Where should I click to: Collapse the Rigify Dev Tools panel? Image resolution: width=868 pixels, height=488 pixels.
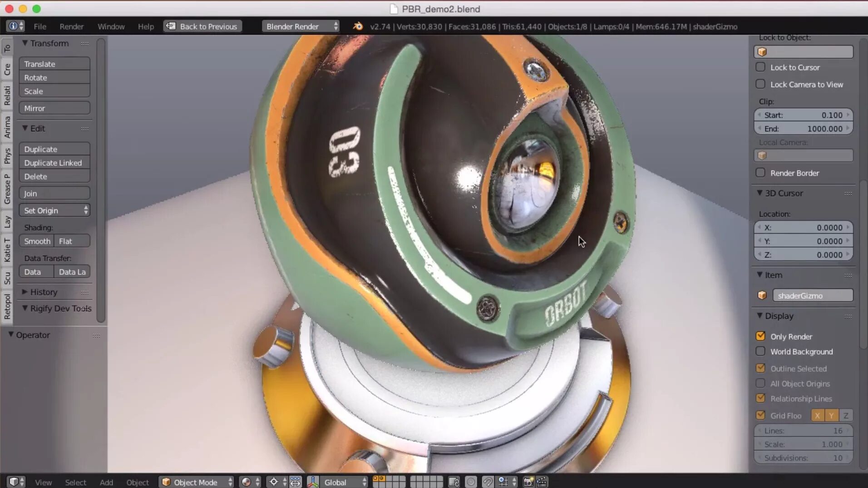pos(25,308)
